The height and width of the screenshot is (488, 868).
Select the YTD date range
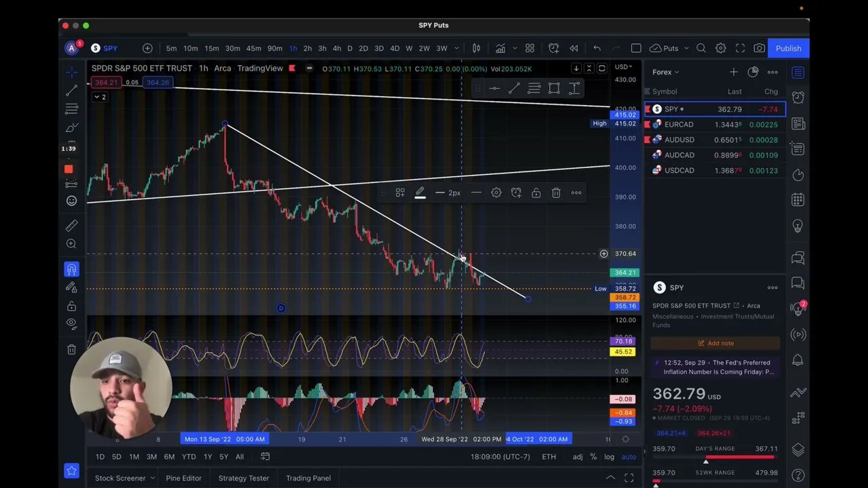pos(189,457)
